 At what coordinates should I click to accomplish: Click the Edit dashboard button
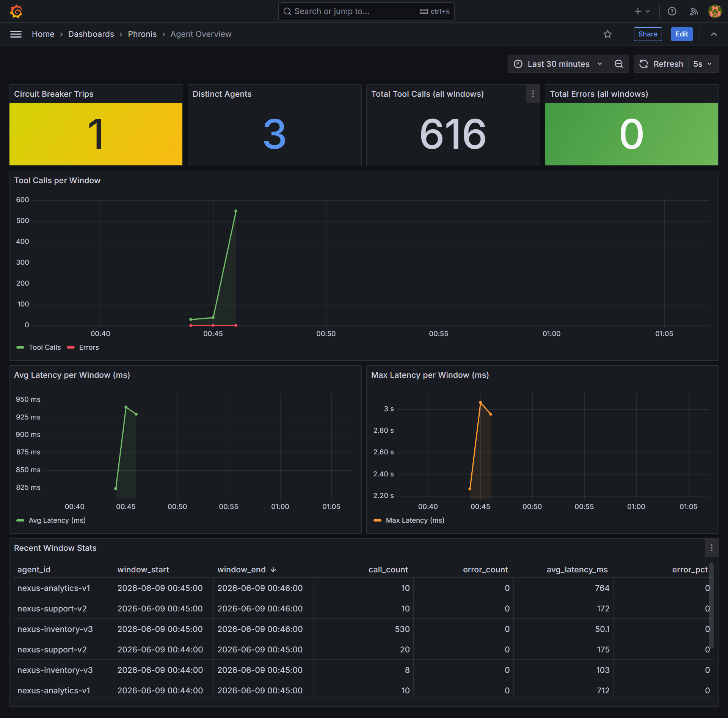[x=682, y=34]
